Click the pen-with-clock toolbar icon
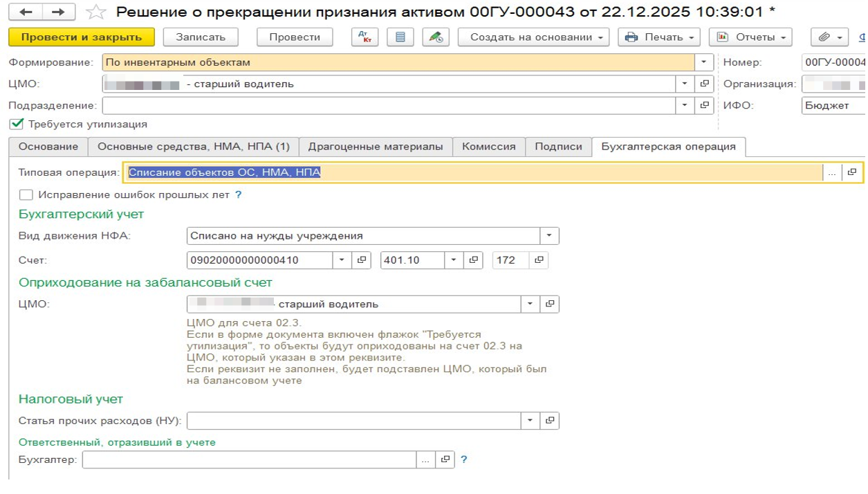Image resolution: width=868 pixels, height=494 pixels. pos(436,37)
